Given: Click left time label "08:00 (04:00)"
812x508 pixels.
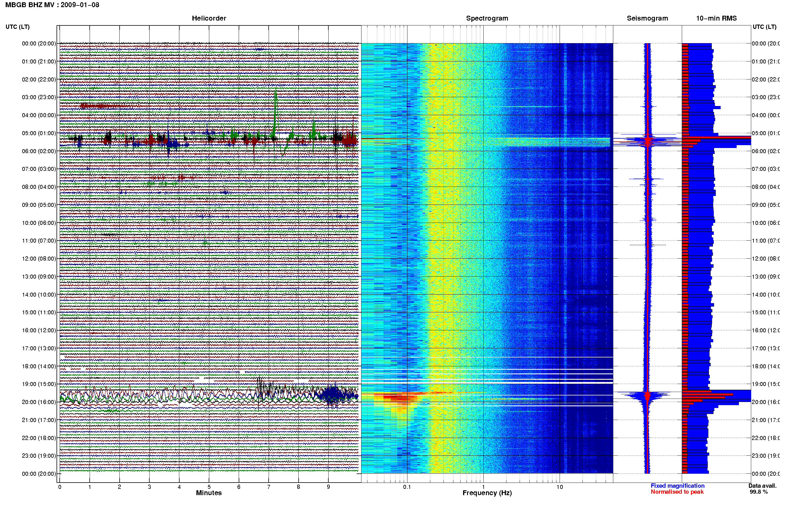Looking at the screenshot, I should tap(39, 187).
